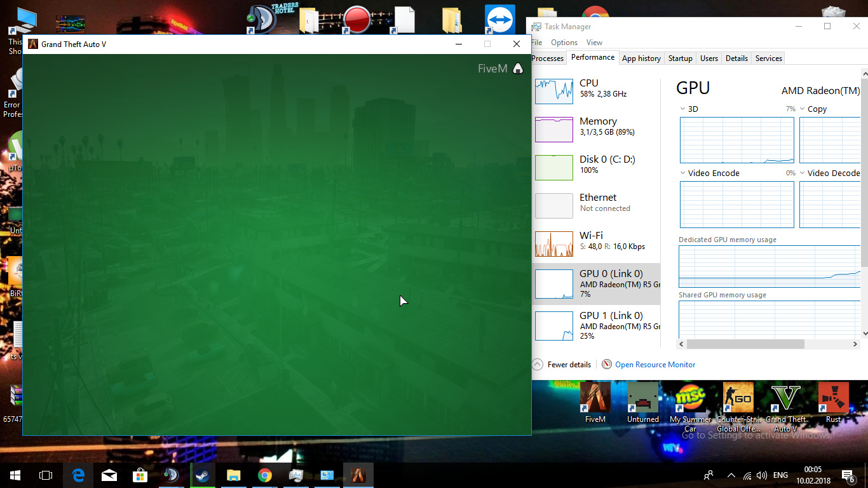Open Microsoft Store on the taskbar
Image resolution: width=868 pixels, height=488 pixels.
(140, 475)
